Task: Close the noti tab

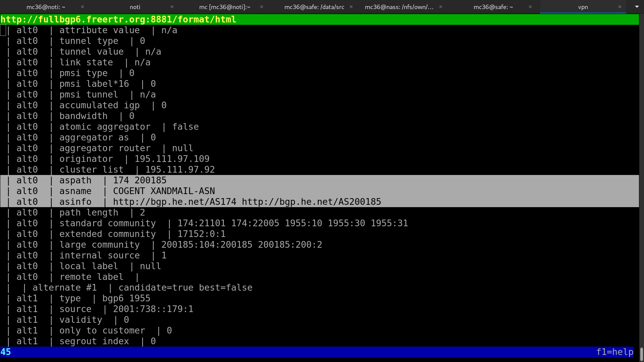Action: coord(172,7)
